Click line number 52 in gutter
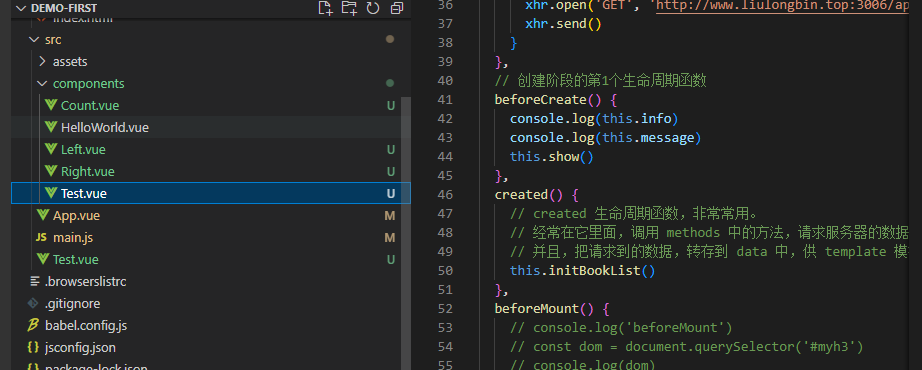This screenshot has height=370, width=922. 446,308
